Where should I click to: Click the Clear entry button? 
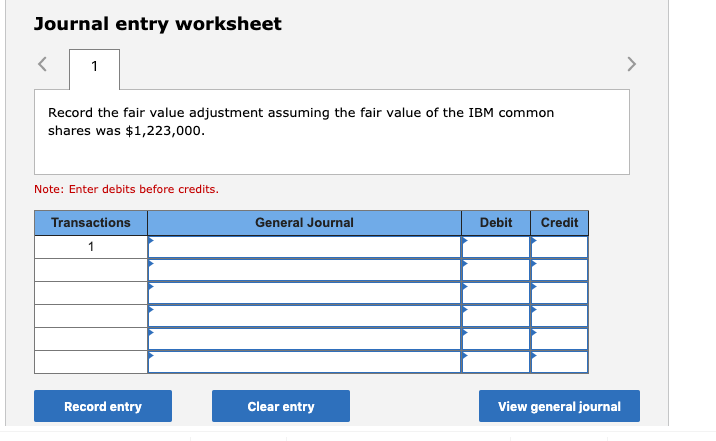[281, 406]
